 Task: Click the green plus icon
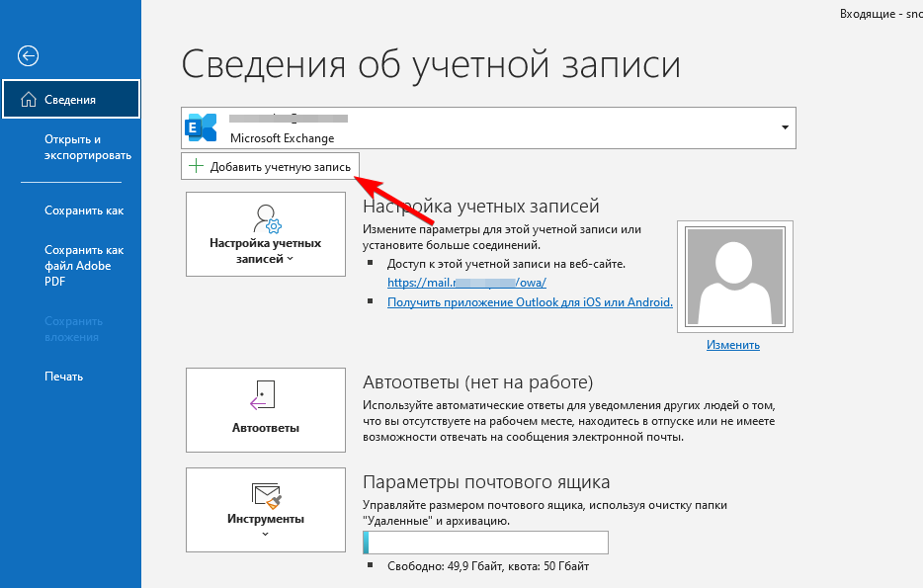[x=196, y=167]
